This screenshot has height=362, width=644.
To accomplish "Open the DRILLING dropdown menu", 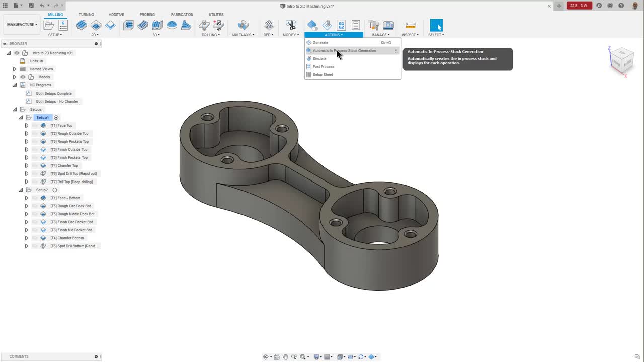I will [211, 35].
